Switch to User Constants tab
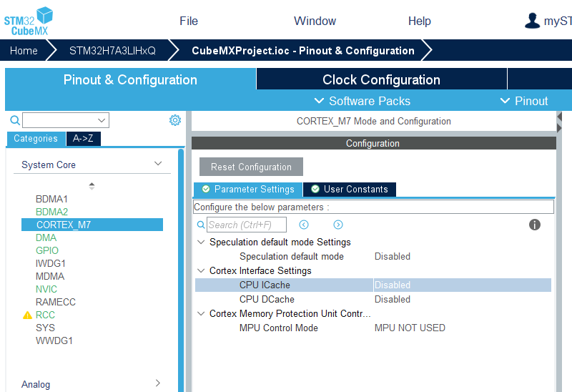Screen dimensions: 572x392 click(x=350, y=190)
